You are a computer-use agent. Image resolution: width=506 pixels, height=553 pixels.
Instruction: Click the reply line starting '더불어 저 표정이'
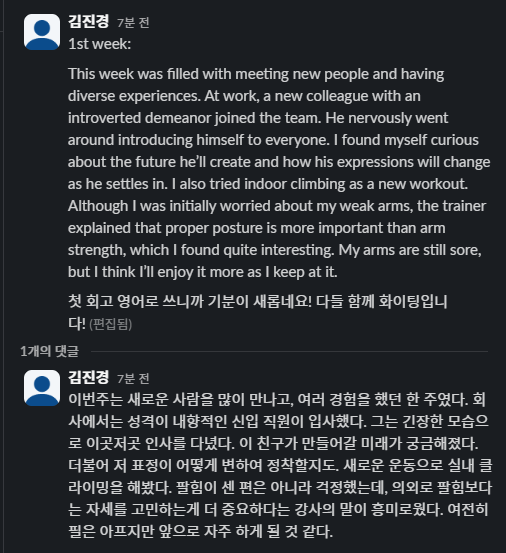tap(280, 466)
